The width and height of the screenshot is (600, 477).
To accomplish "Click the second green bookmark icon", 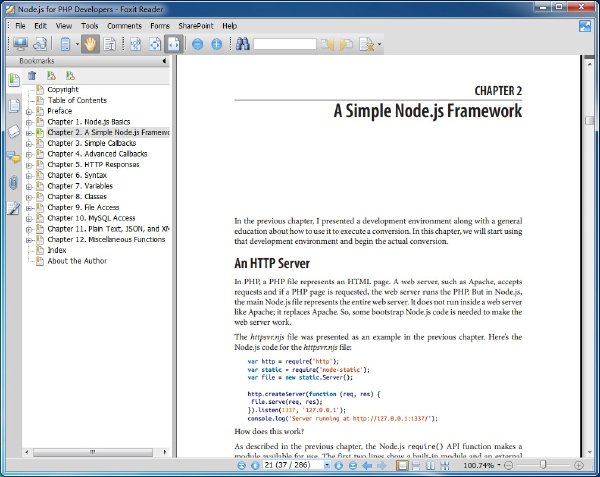I will coord(70,76).
